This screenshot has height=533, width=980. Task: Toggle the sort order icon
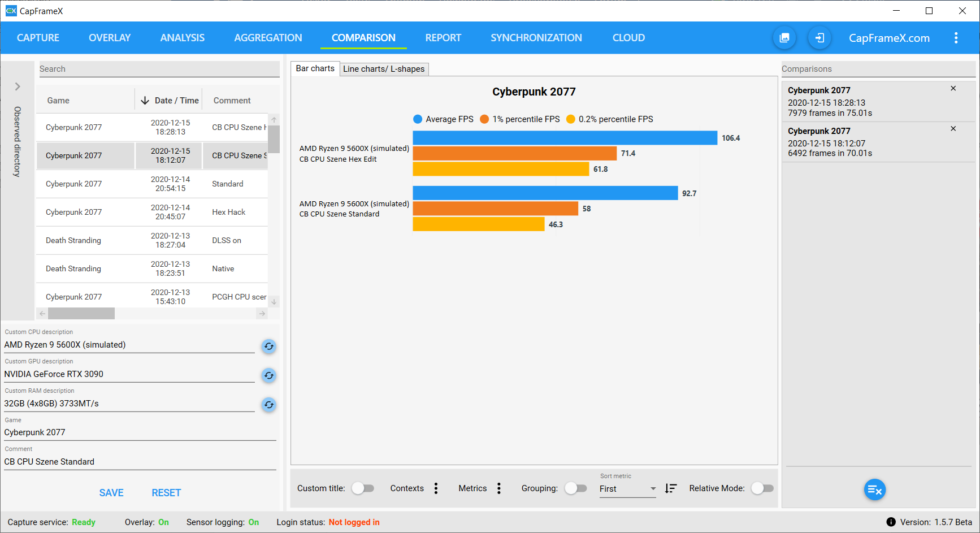[x=671, y=488]
